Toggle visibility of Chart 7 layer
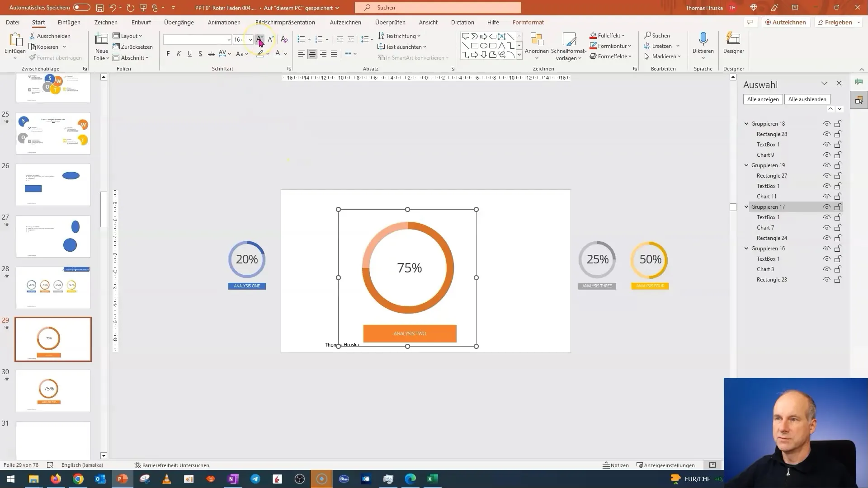The width and height of the screenshot is (868, 488). 826,227
